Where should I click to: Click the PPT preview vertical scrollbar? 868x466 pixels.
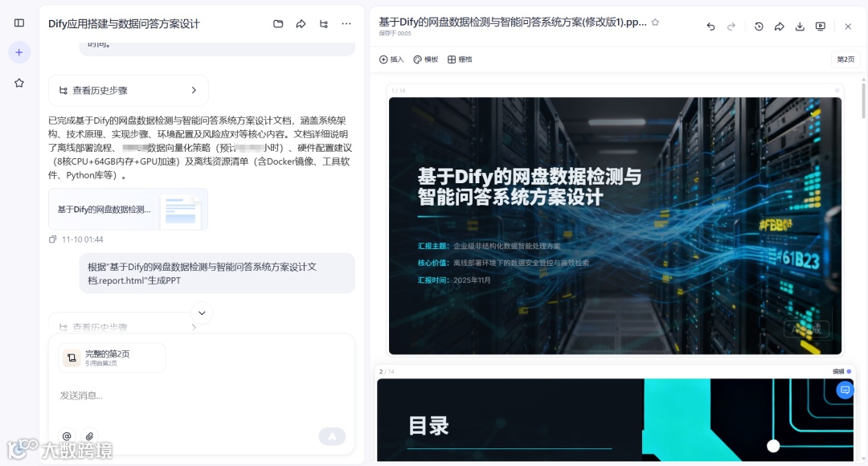pyautogui.click(x=863, y=100)
